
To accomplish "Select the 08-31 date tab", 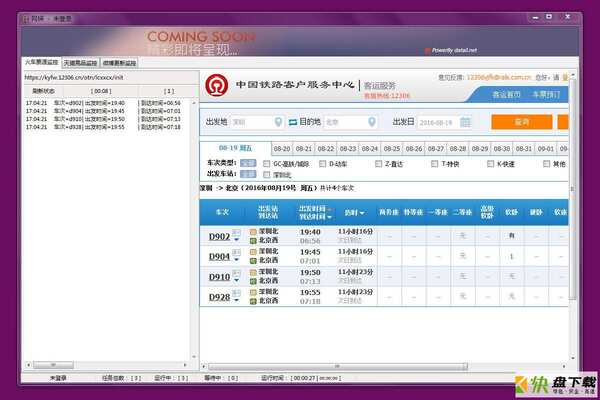I will coord(524,149).
